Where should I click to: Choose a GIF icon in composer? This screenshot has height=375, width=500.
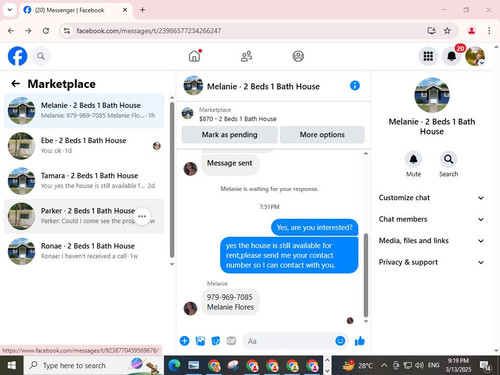point(231,341)
